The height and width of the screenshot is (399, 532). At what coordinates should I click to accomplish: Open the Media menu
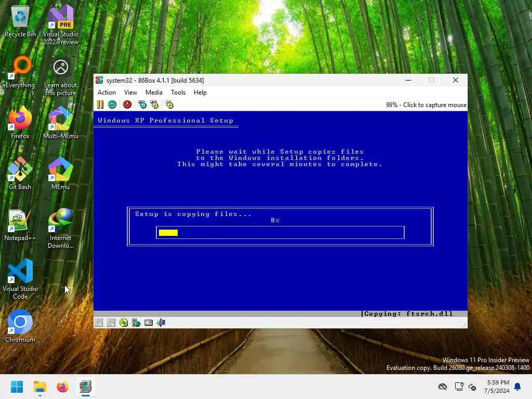(x=154, y=92)
